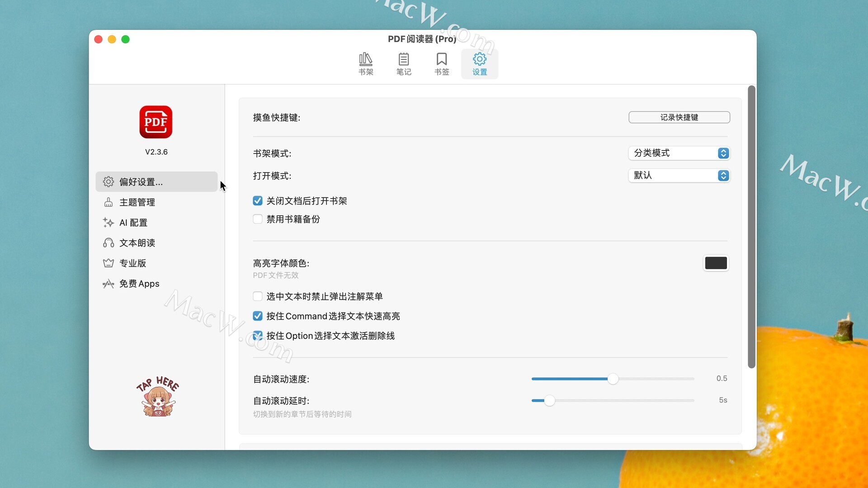Click the PDF 文件无效 hint text
Image resolution: width=868 pixels, height=488 pixels.
pyautogui.click(x=276, y=275)
